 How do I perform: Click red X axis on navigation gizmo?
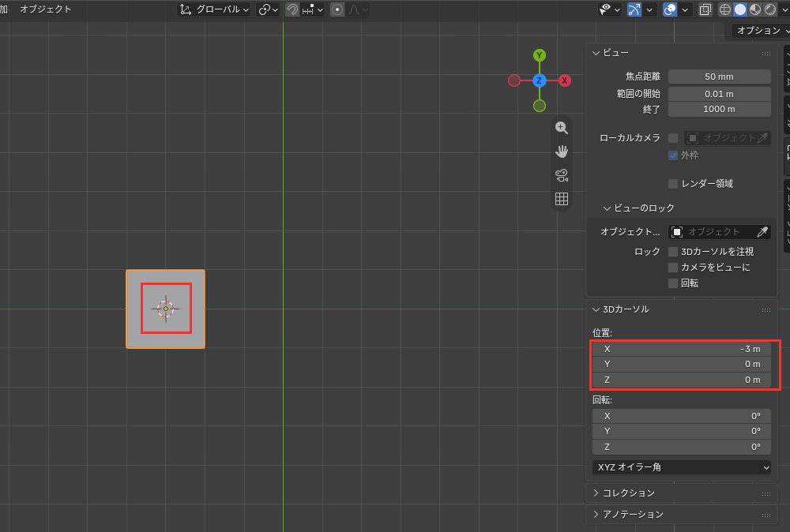click(x=565, y=81)
